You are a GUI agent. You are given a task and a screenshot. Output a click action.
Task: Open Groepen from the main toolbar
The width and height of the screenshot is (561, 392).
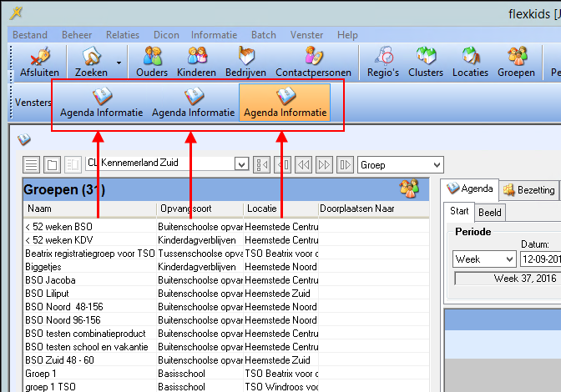coord(517,63)
